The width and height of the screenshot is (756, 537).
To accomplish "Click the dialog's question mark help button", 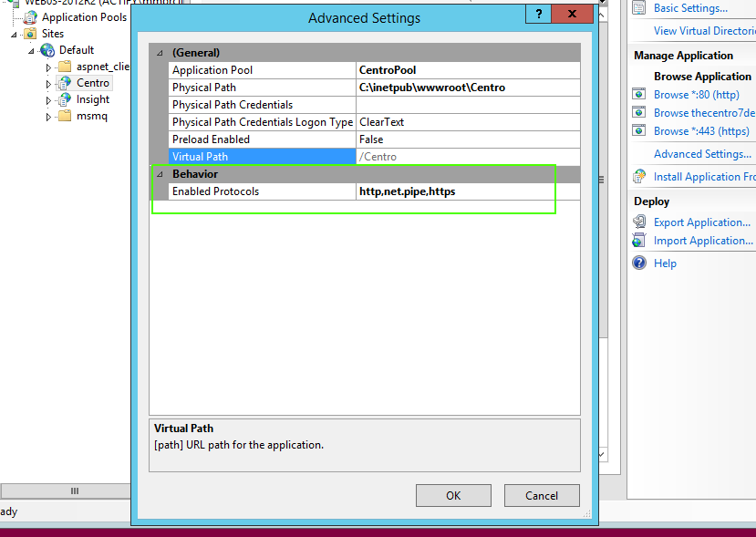I will pyautogui.click(x=538, y=15).
